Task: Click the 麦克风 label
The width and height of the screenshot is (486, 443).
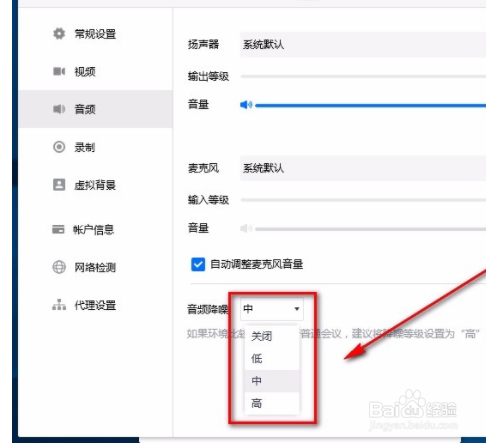Action: tap(203, 168)
